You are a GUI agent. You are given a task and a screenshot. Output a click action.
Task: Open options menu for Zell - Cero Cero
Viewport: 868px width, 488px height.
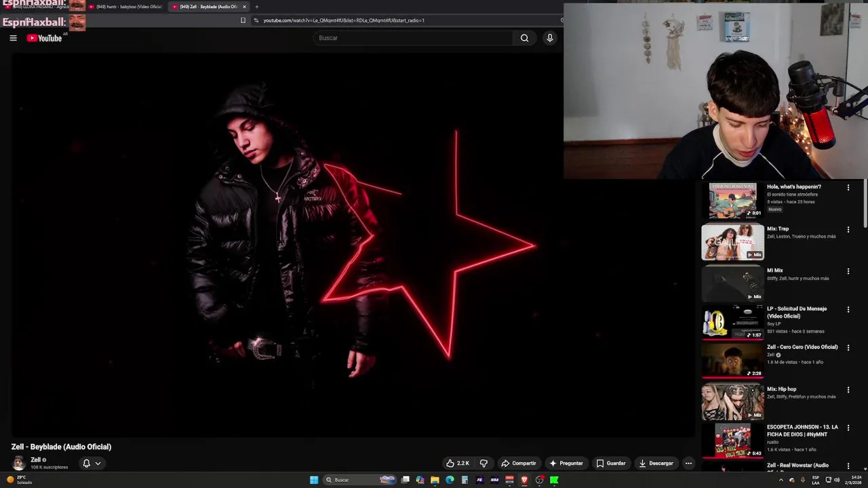pyautogui.click(x=848, y=348)
